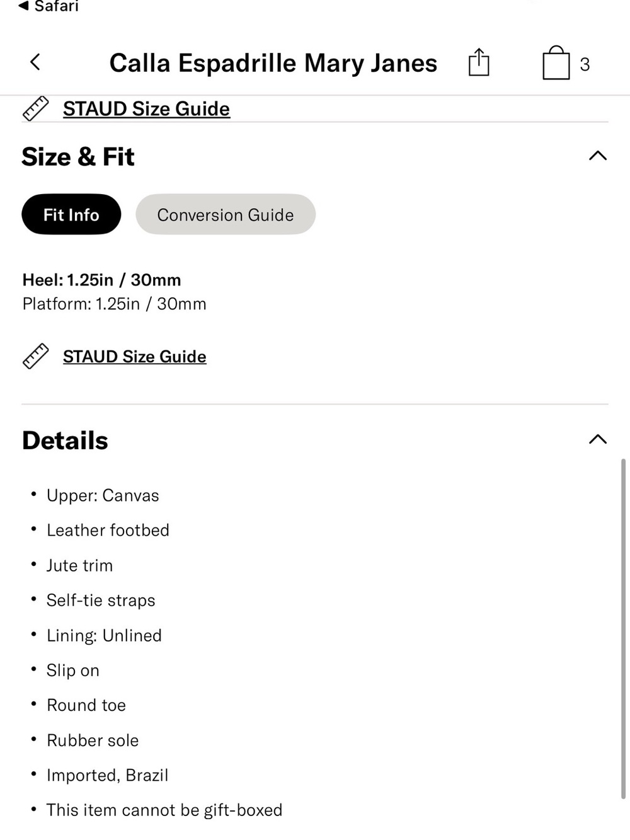The image size is (630, 840).
Task: Tap the Details heading
Action: (65, 440)
